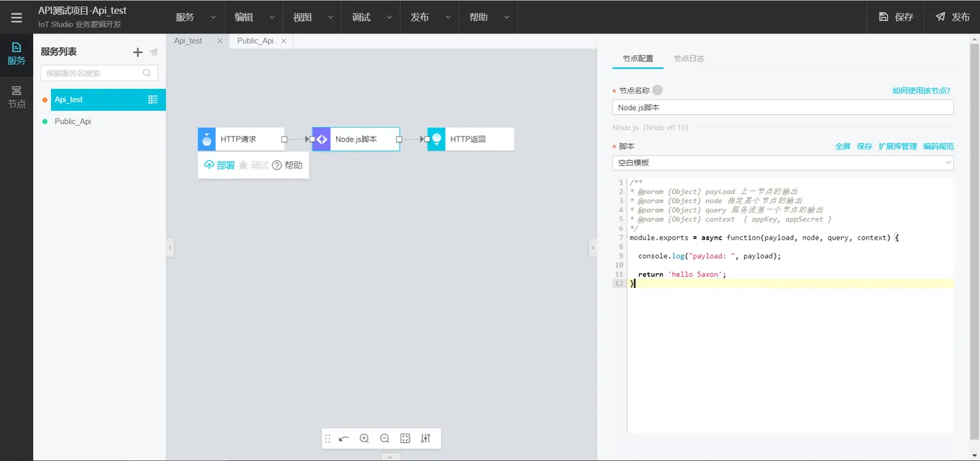This screenshot has width=980, height=461.
Task: Select the Node.js脚本 node on canvas
Action: tap(356, 139)
